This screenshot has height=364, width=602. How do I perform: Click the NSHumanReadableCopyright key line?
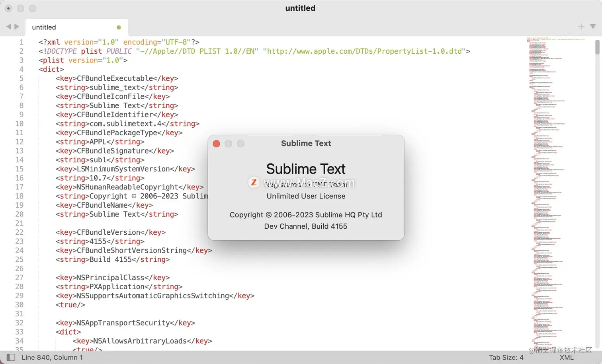130,187
